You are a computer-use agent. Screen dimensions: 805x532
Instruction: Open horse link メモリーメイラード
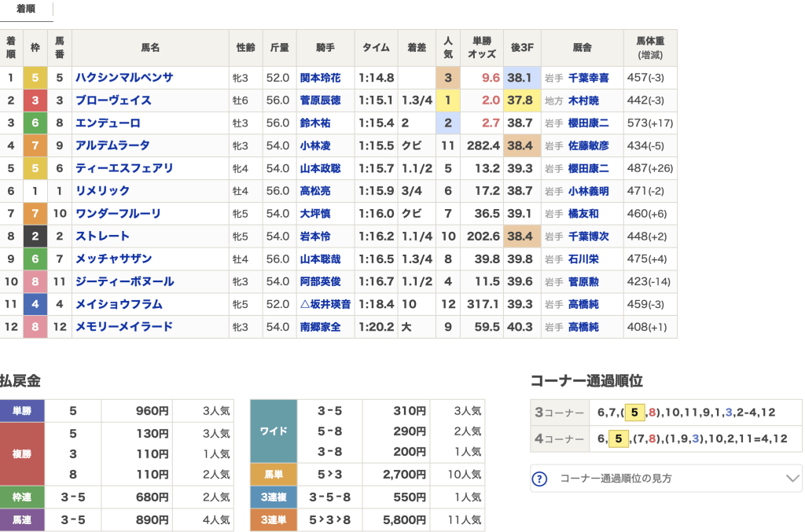pyautogui.click(x=123, y=326)
